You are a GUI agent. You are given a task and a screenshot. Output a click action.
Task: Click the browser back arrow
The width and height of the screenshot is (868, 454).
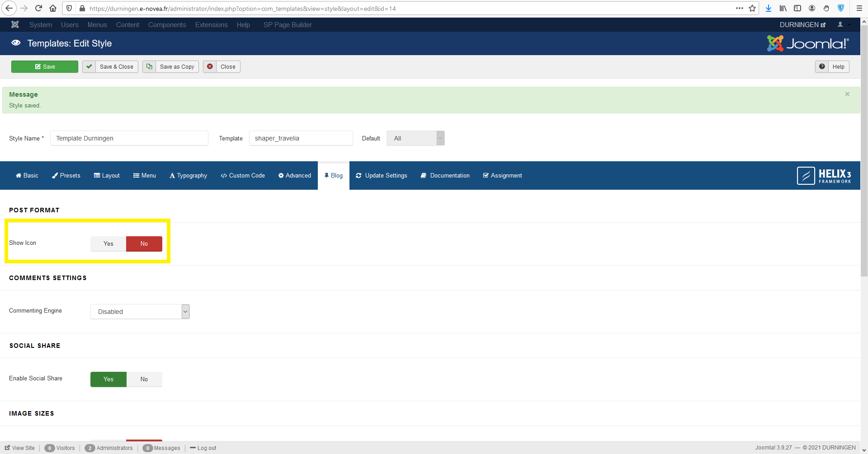[9, 8]
